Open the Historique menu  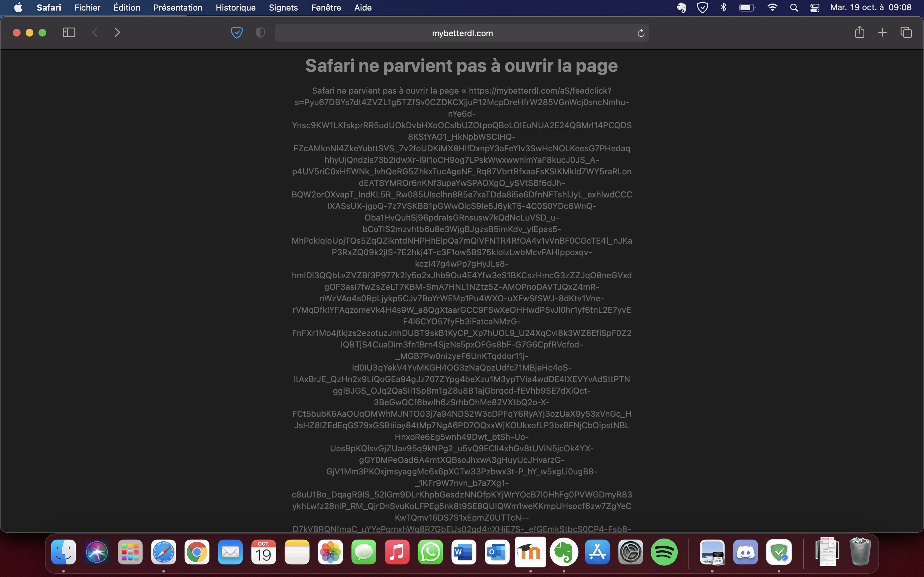(235, 8)
